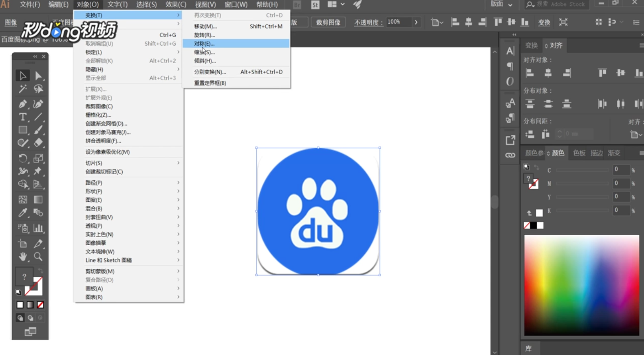Click Horizontal Align Left in Align panel
644x355 pixels.
pos(529,73)
